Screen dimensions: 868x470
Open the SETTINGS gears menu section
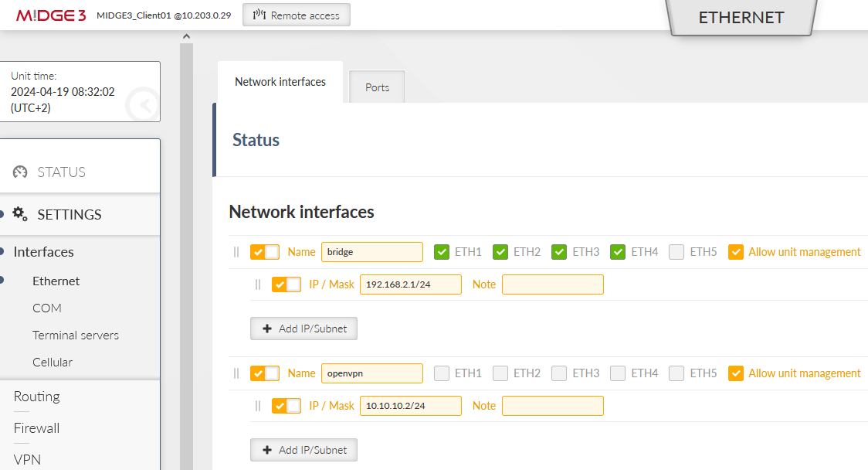coord(69,214)
